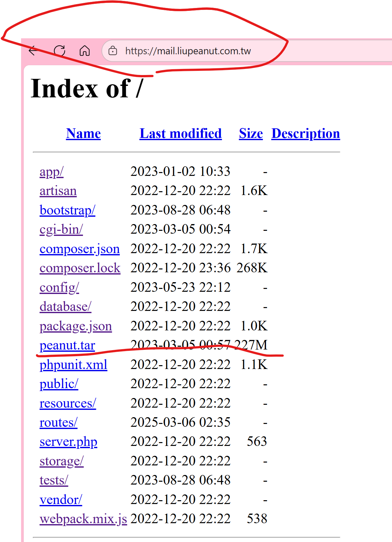This screenshot has width=392, height=542.
Task: Click the browser back arrow
Action: pos(33,50)
